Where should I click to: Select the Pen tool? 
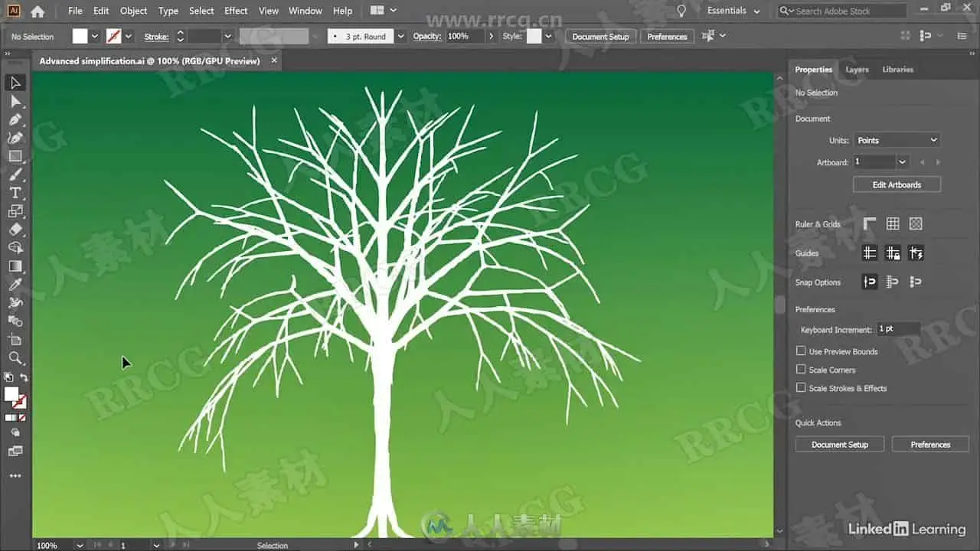pos(15,119)
